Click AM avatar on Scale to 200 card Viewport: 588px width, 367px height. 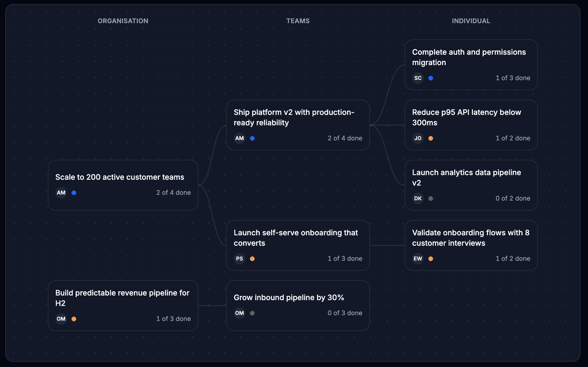coord(61,193)
